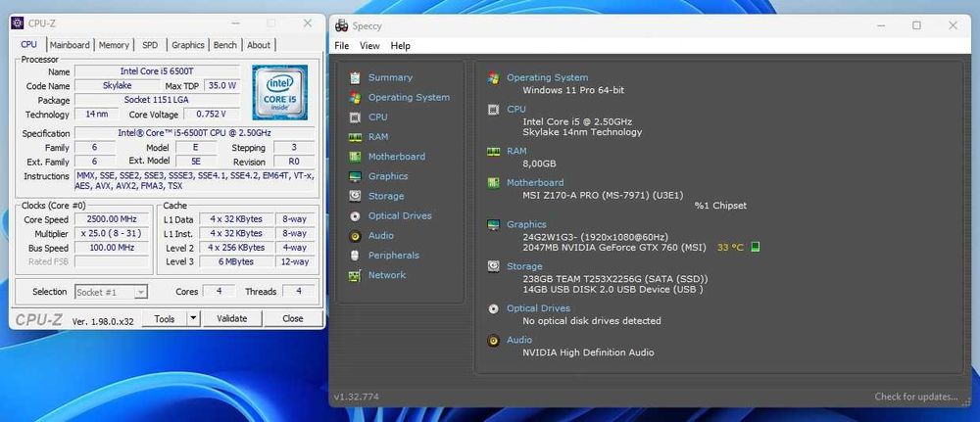
Task: Click the Storage drive icon in Speccy sidebar
Action: pyautogui.click(x=355, y=196)
